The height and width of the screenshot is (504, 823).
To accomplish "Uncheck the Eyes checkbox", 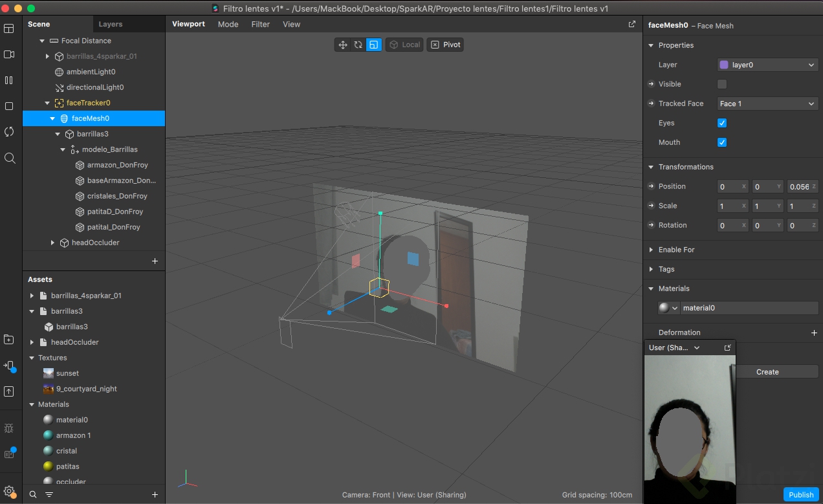I will tap(722, 123).
